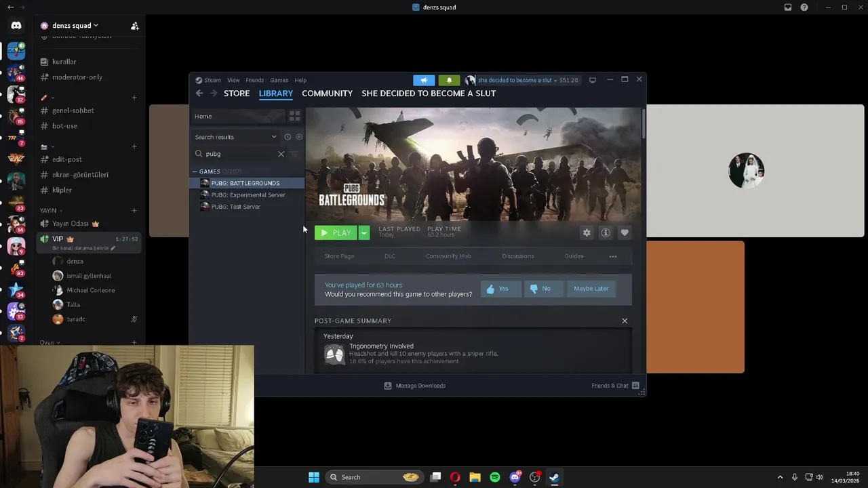Click the ready-to-play filter icon
The width and height of the screenshot is (868, 488).
[299, 137]
